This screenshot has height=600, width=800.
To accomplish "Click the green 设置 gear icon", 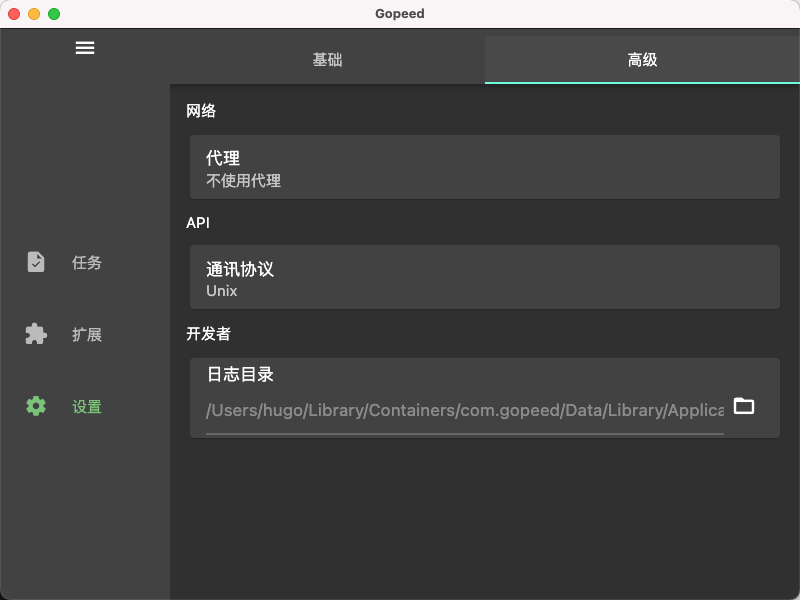I will (36, 406).
